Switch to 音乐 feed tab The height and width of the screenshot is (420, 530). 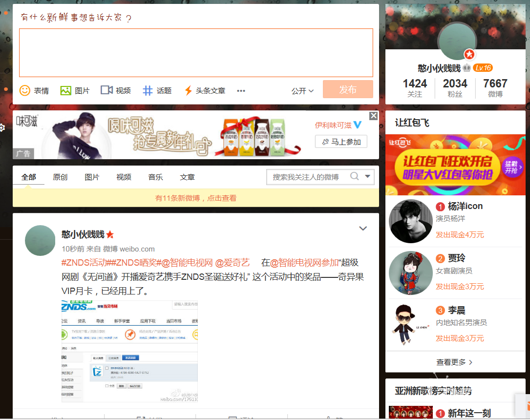click(155, 177)
